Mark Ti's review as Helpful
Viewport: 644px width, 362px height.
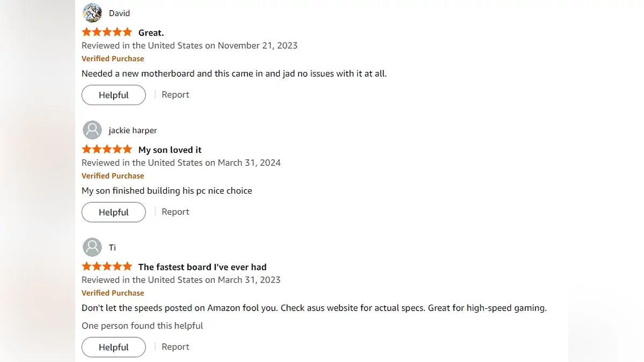click(x=114, y=348)
